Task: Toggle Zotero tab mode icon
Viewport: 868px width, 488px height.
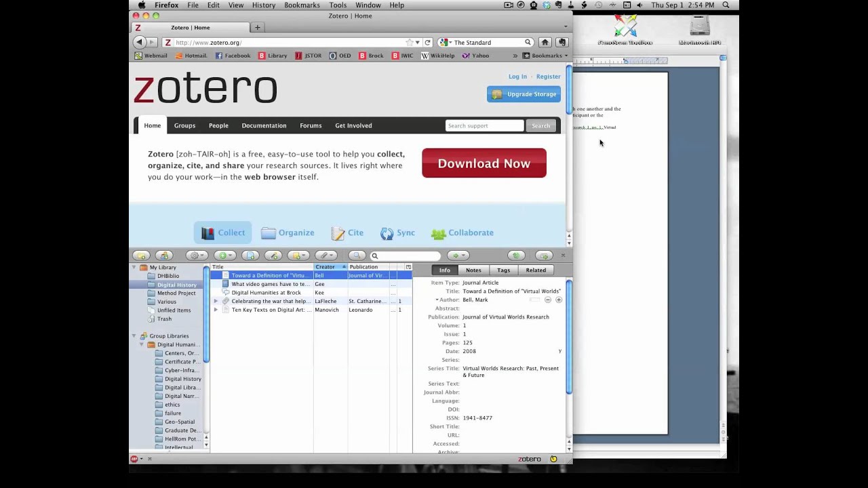Action: click(x=544, y=256)
